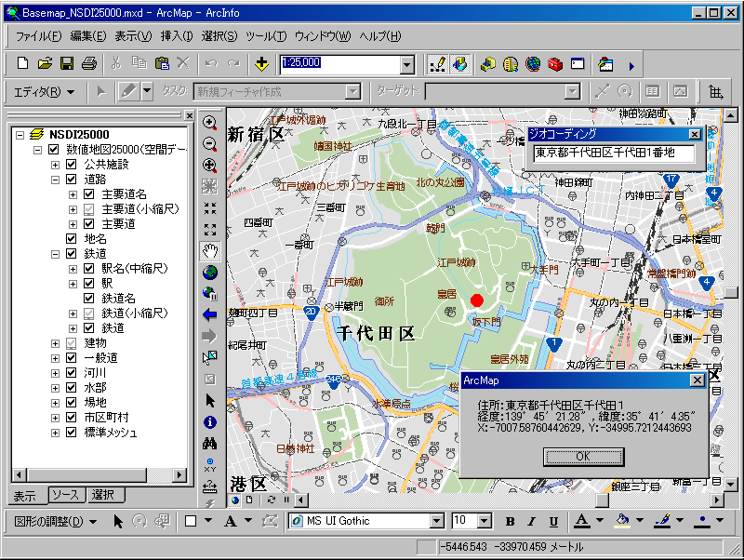Open the Find binoculars tool
Viewport: 744px width, 560px height.
coord(210,443)
